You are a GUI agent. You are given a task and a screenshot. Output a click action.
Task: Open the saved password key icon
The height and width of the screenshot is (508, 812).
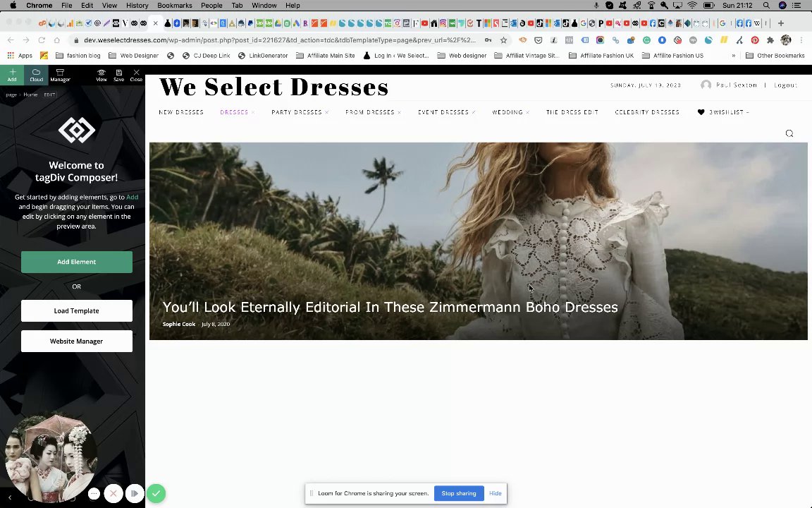coord(488,40)
